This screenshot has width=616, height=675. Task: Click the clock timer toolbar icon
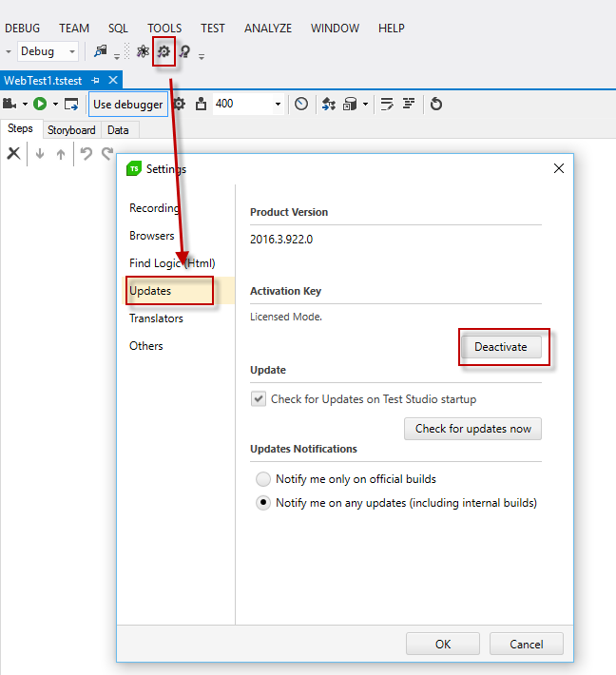point(301,104)
